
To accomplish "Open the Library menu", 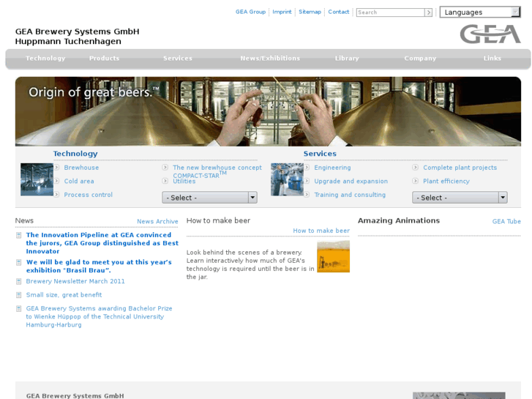I will [x=347, y=59].
